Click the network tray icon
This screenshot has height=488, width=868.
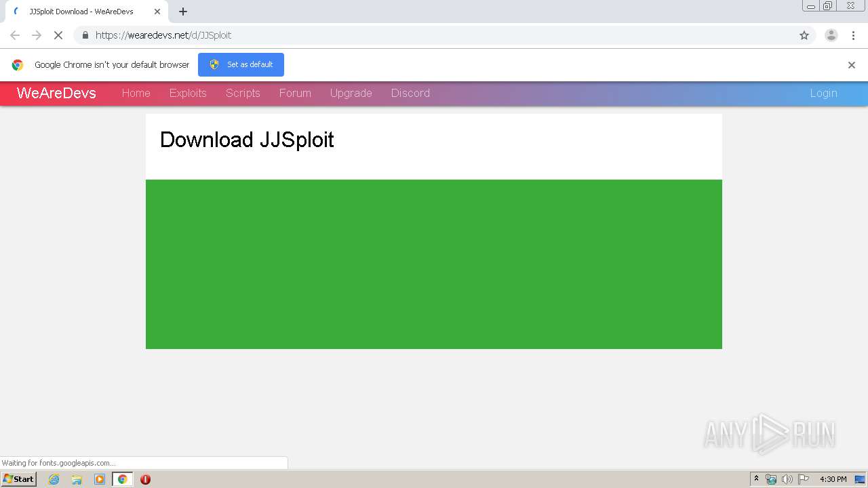tap(771, 479)
